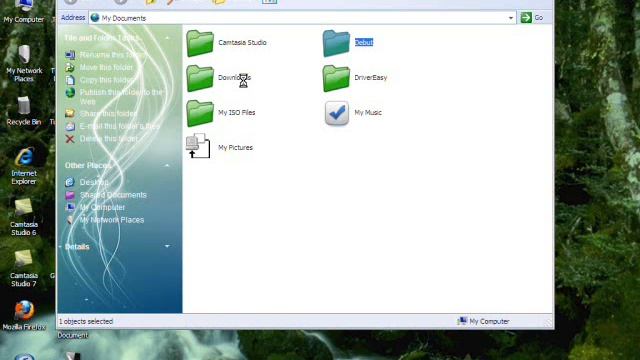The image size is (640, 360).
Task: Collapse the Other Places section
Action: pos(167,165)
